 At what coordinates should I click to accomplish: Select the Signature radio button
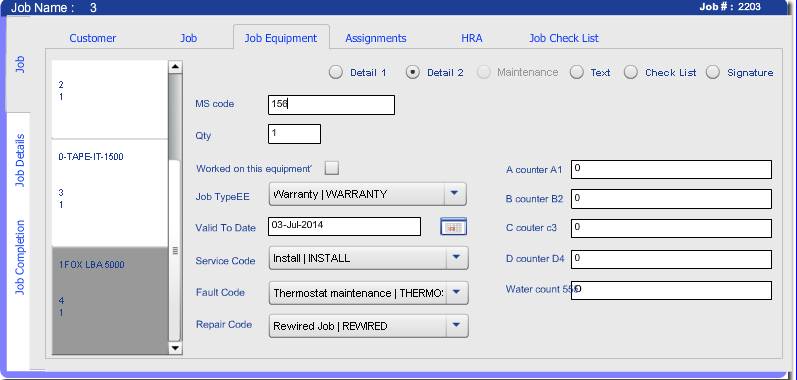713,73
